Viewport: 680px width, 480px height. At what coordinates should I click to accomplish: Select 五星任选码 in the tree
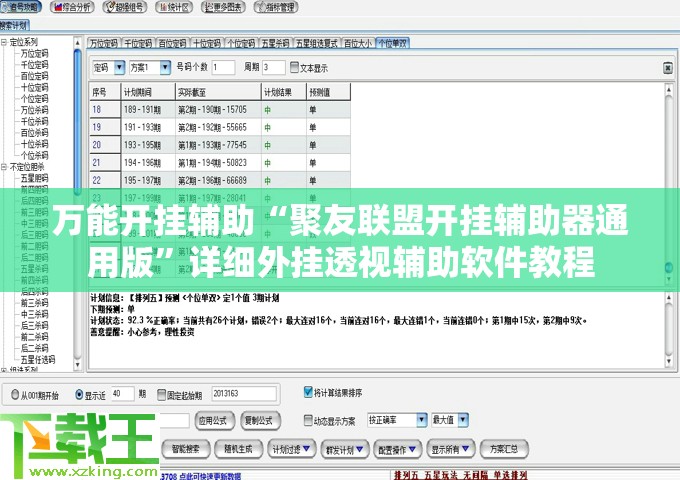point(38,359)
